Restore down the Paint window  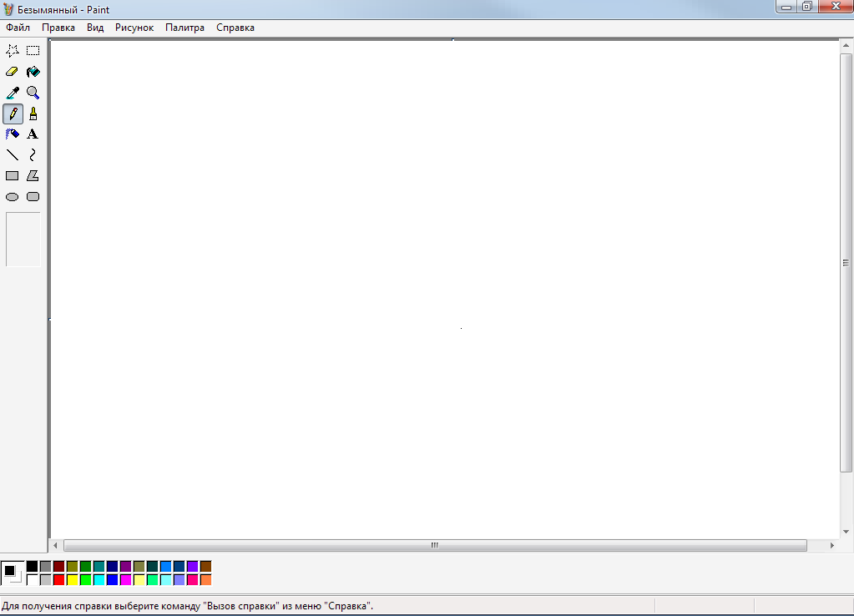tap(806, 7)
